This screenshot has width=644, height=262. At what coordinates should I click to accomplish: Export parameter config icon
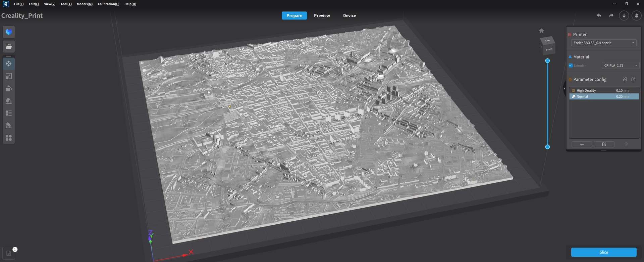(633, 79)
